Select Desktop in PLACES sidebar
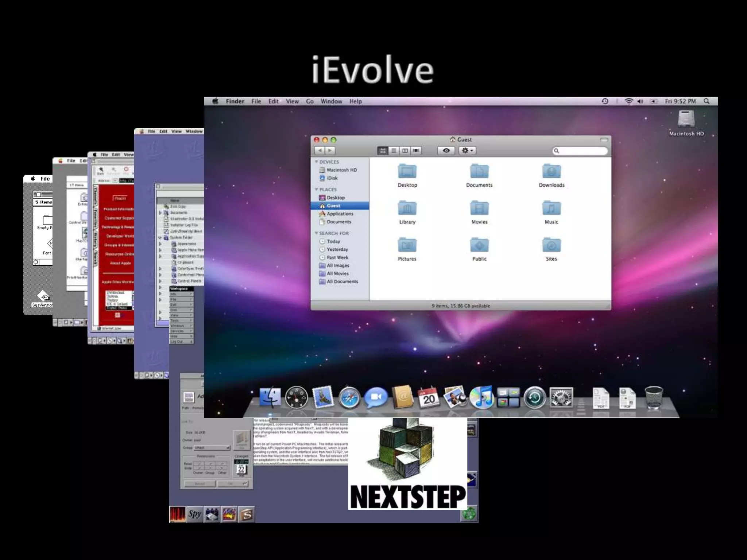The image size is (747, 560). click(340, 198)
